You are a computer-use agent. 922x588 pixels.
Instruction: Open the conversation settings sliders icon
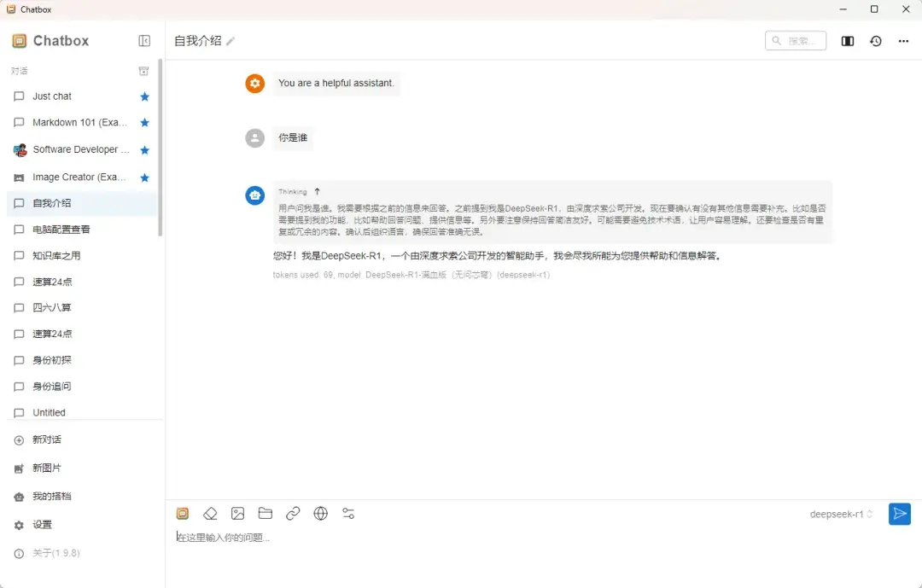348,513
